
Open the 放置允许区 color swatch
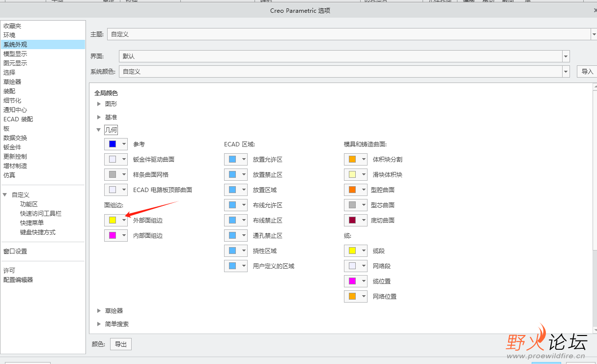point(236,159)
